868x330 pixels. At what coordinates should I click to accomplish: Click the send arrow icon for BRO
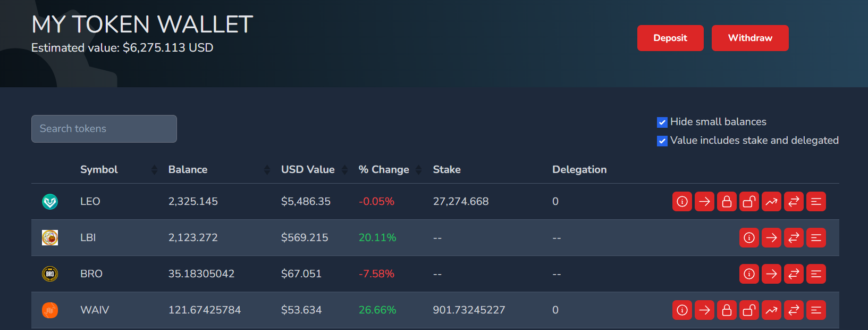[x=771, y=274]
